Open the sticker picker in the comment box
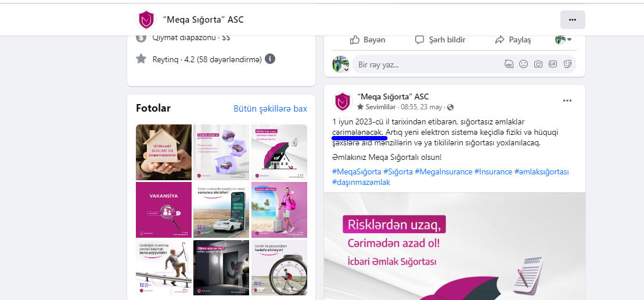644x300 pixels. [567, 64]
